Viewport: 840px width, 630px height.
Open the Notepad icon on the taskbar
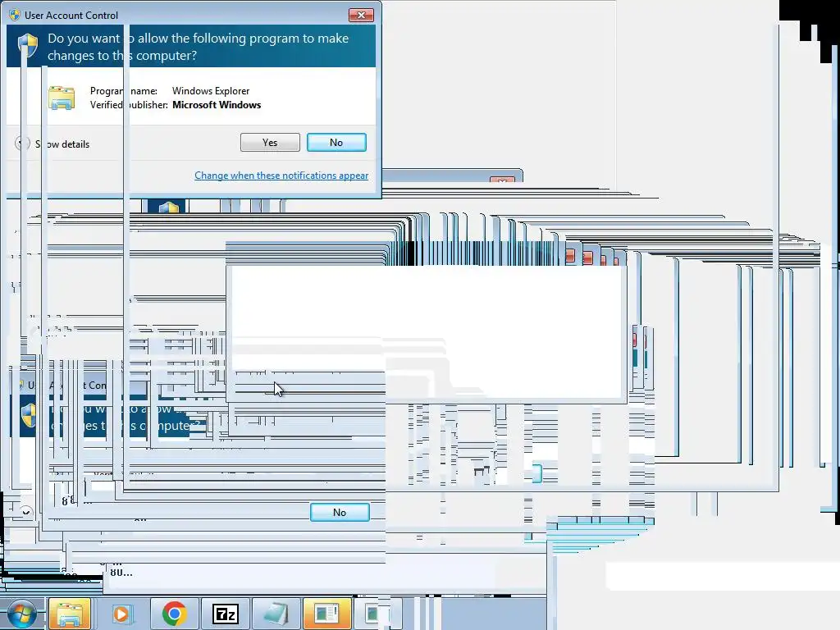[x=276, y=614]
